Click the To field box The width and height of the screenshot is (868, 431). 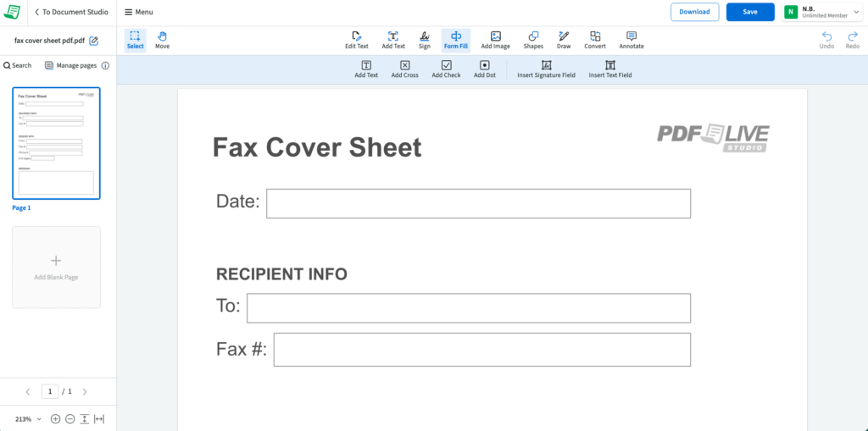click(x=468, y=308)
